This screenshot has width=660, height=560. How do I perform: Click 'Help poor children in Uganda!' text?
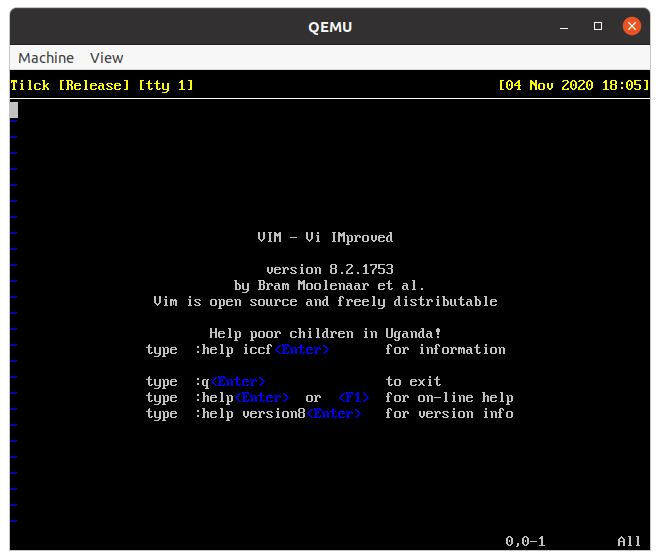coord(325,333)
